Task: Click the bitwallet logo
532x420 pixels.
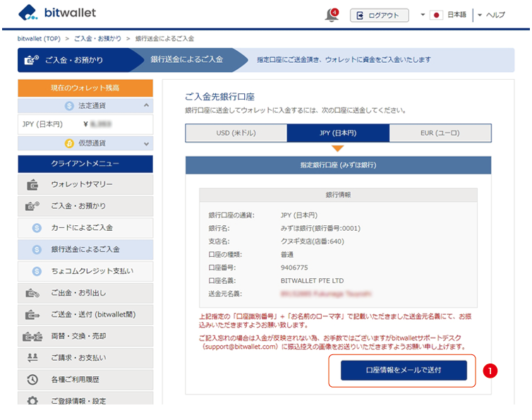Action: [57, 13]
